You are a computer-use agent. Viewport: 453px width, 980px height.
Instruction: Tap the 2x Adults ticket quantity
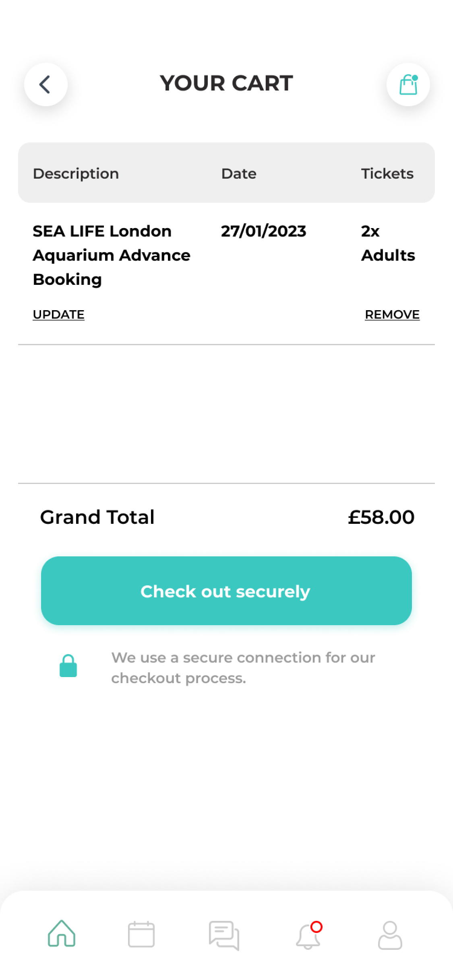(x=387, y=243)
